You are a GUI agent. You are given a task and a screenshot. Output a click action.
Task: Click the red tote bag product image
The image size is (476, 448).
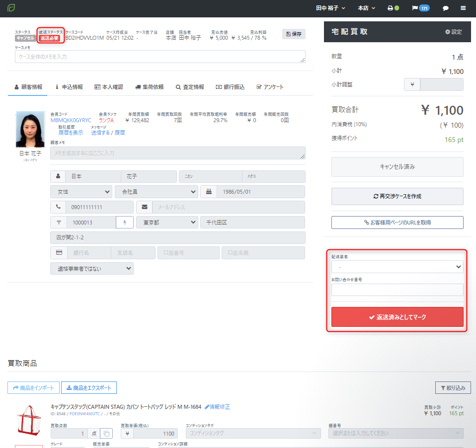29,420
